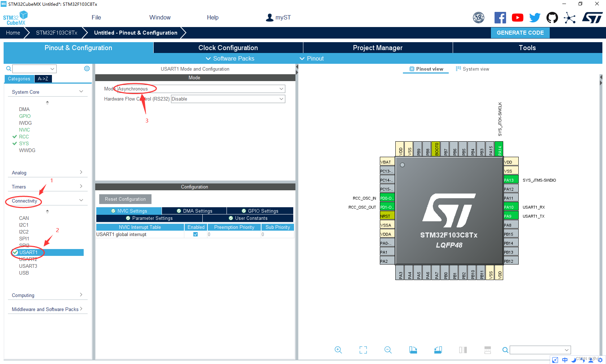The width and height of the screenshot is (606, 364).
Task: Switch to the Tools tab
Action: [527, 48]
